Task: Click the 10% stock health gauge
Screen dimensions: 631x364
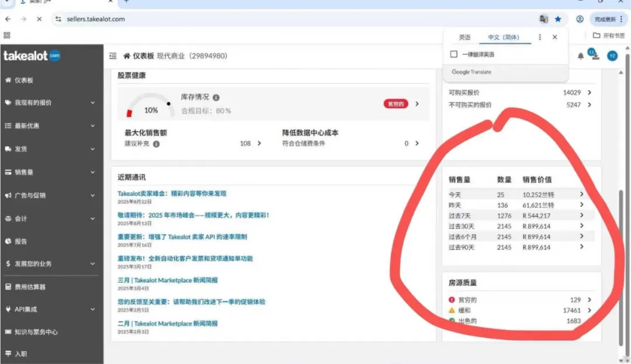Action: click(x=151, y=106)
